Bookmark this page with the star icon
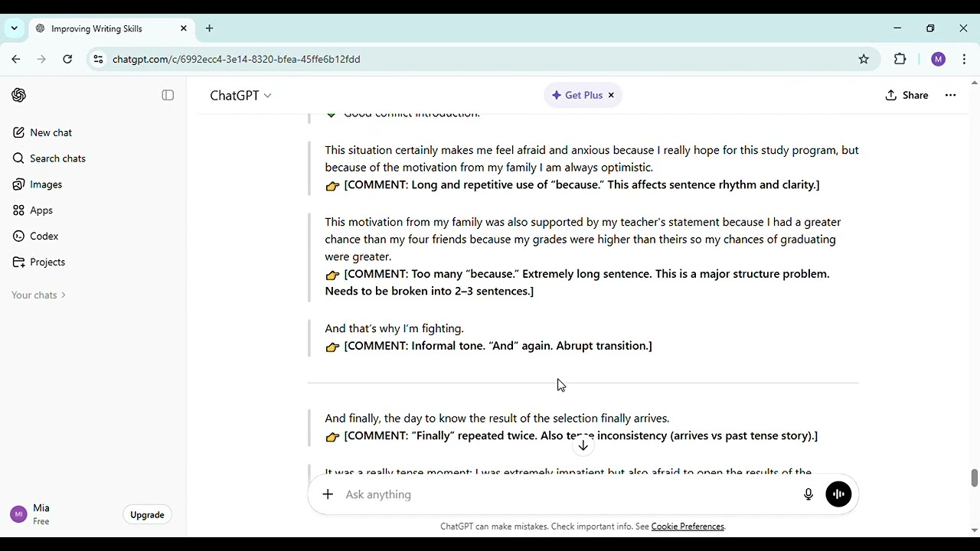980x551 pixels. coord(864,59)
